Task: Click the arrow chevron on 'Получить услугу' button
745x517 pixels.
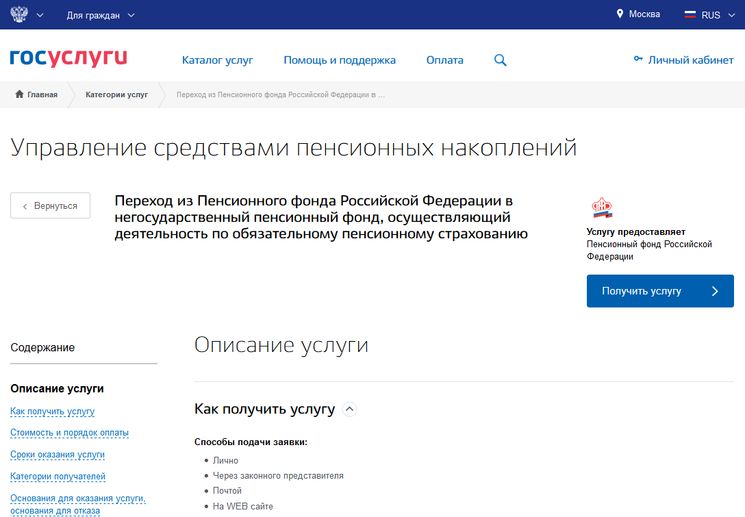Action: (x=715, y=291)
